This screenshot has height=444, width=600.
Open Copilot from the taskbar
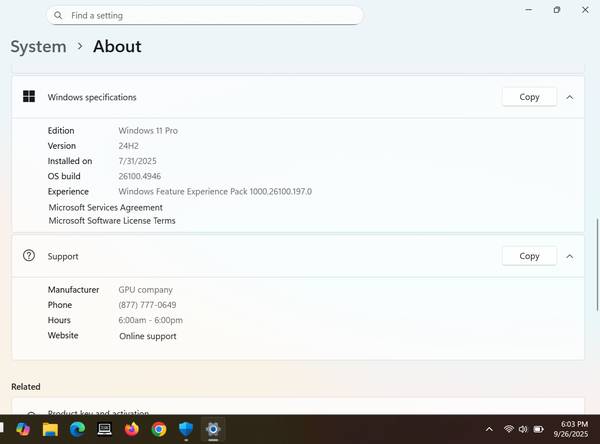[22, 429]
